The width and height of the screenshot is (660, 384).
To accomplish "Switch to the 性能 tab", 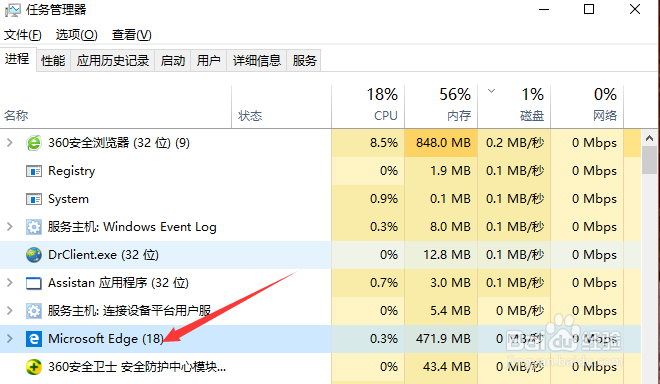I will [53, 61].
